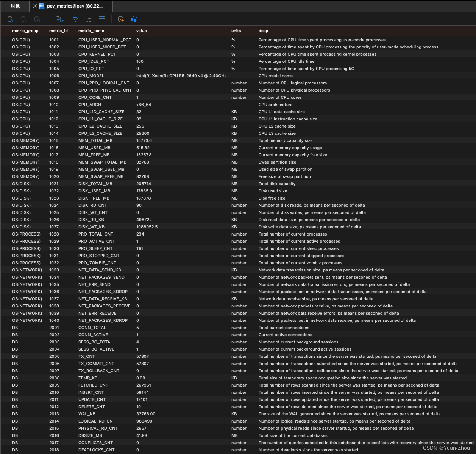Viewport: 476px width, 454px height.
Task: Refresh data with the orange arrow icon
Action: [121, 19]
